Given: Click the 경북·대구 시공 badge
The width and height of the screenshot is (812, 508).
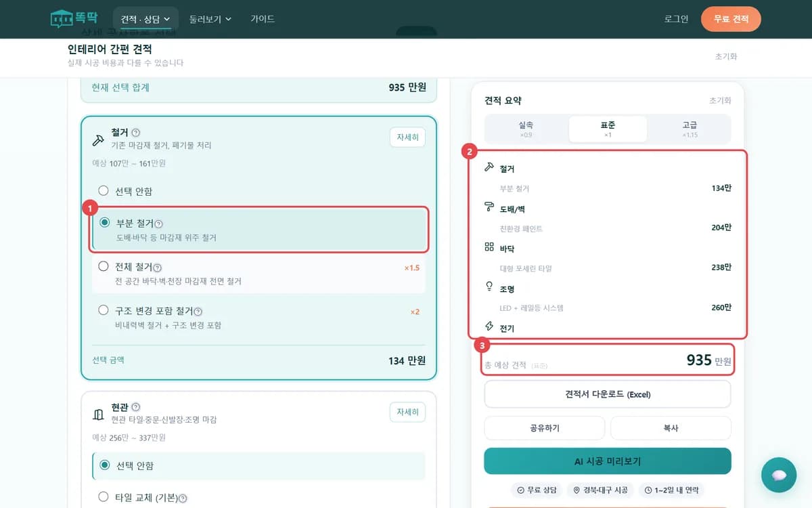Looking at the screenshot, I should click(600, 490).
